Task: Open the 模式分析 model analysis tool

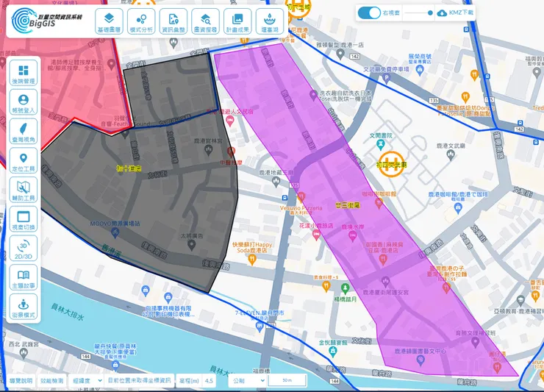Action: coord(141,21)
